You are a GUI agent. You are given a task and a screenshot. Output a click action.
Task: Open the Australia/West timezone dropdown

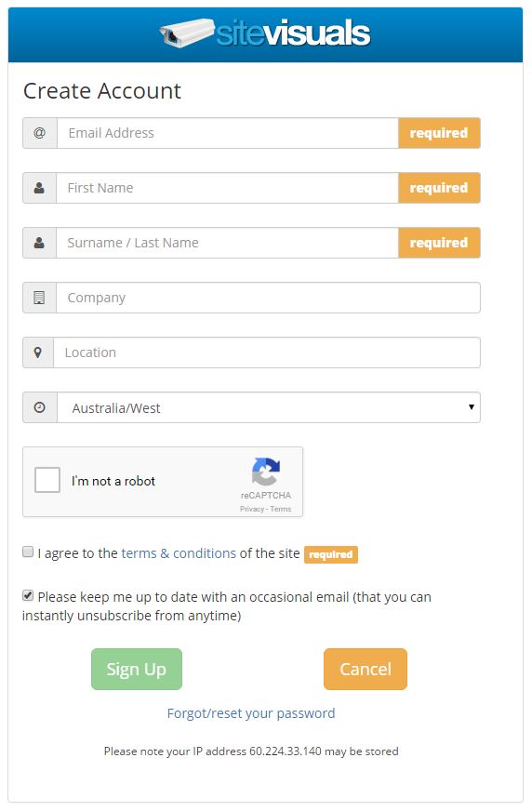point(269,407)
